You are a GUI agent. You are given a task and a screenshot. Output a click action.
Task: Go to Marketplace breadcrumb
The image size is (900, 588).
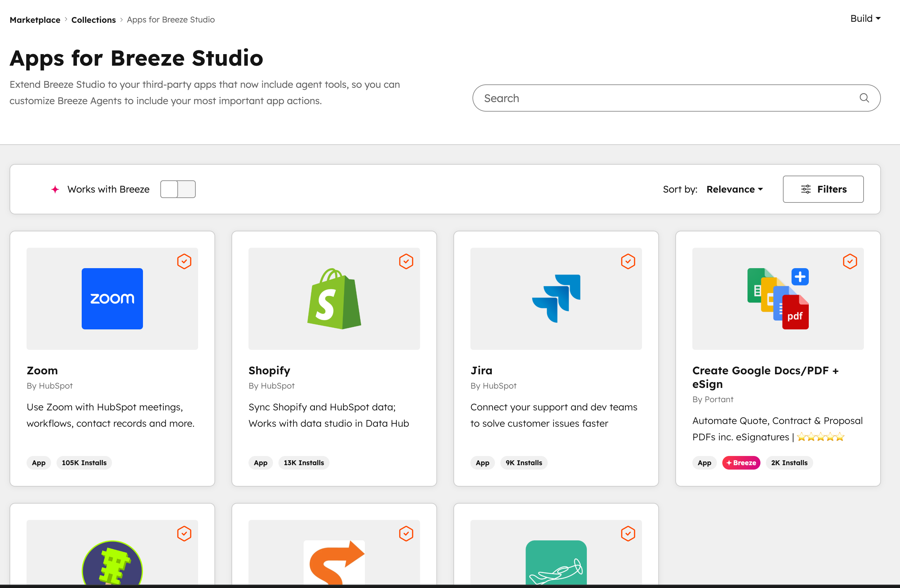click(x=35, y=20)
